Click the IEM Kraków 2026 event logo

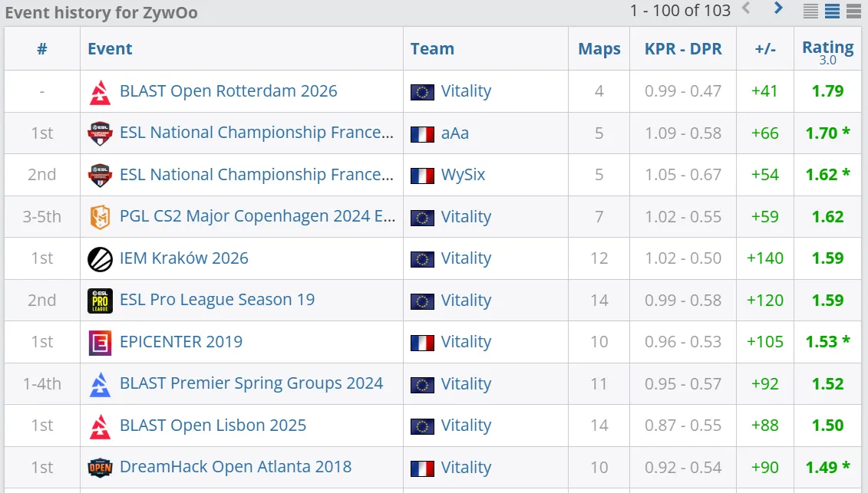(101, 258)
